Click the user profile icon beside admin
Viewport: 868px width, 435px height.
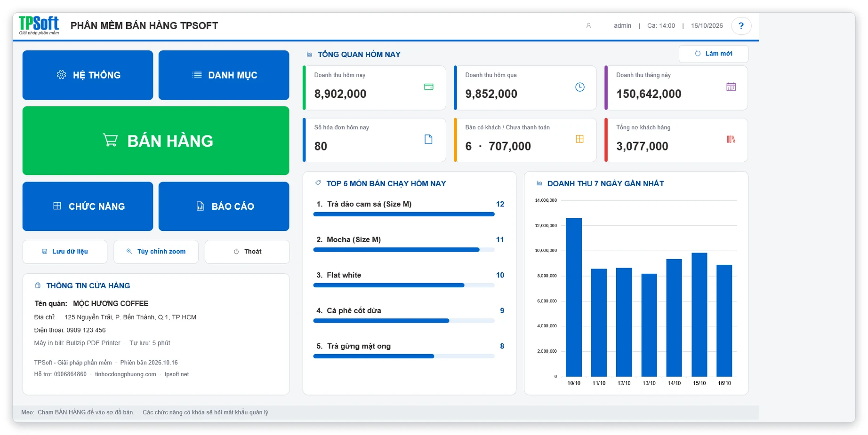(588, 26)
